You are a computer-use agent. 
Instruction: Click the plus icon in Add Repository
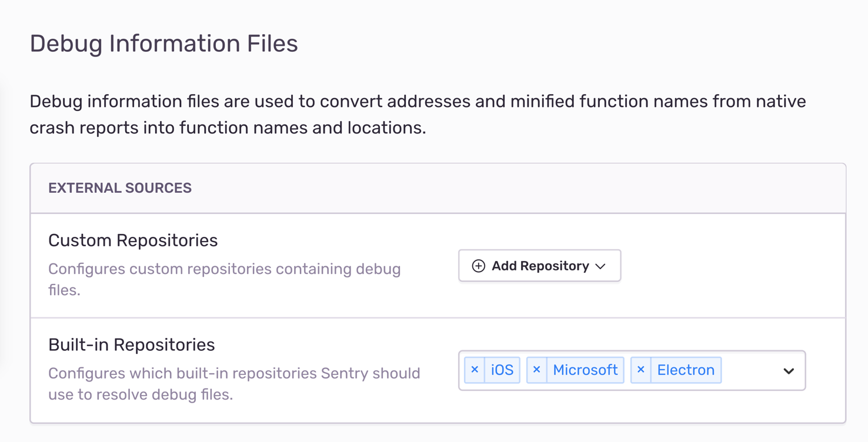pos(479,266)
